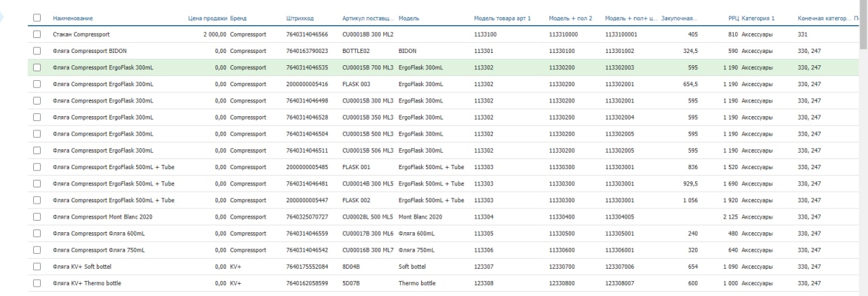Mark the Фляга KV+ Soft bottel checkbox
The image size is (868, 296).
[x=37, y=267]
